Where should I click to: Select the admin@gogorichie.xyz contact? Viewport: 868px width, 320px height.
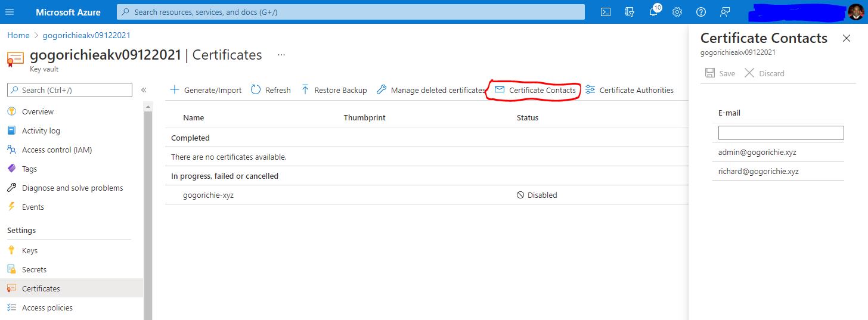(757, 152)
